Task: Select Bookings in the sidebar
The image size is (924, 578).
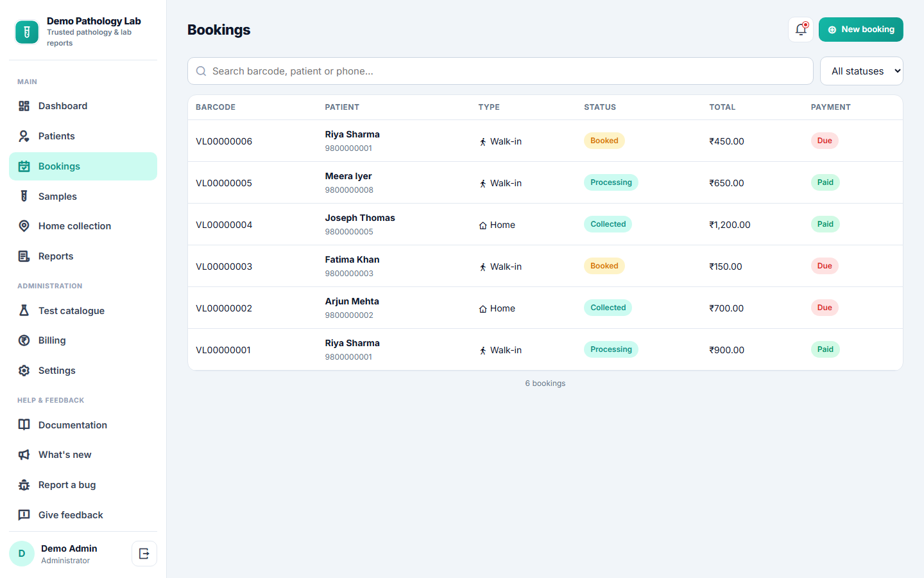Action: (x=83, y=166)
